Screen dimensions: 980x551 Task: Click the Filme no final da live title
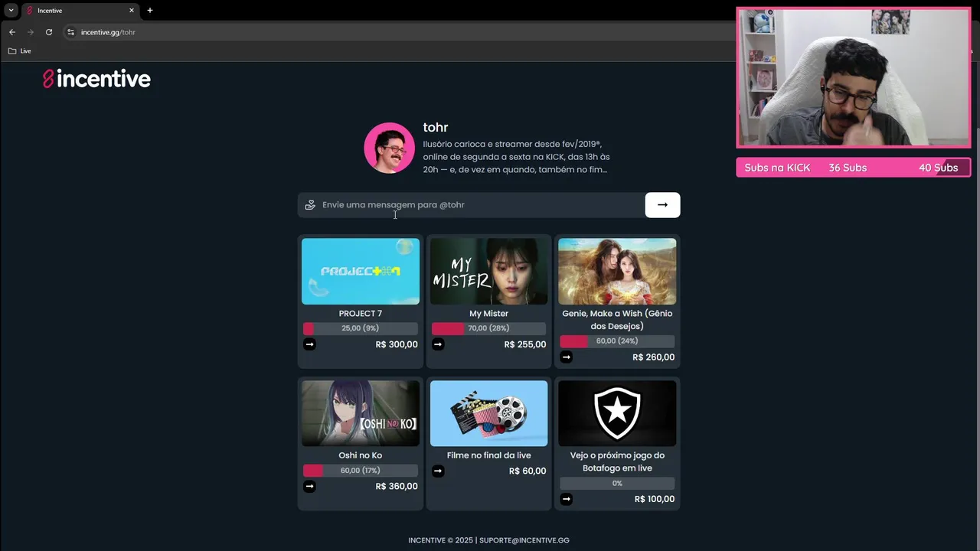[489, 455]
